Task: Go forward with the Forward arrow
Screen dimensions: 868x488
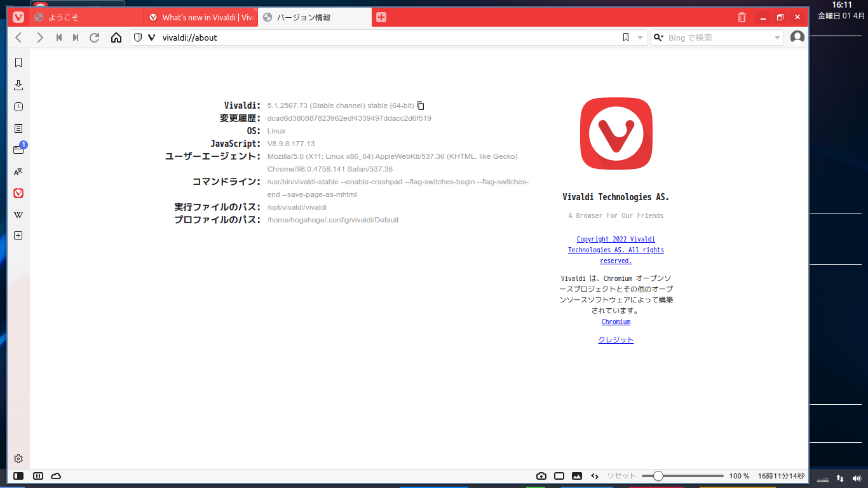Action: tap(40, 37)
